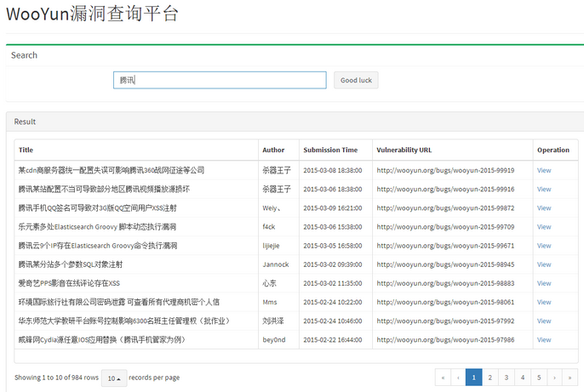This screenshot has height=392, width=584.
Task: Go to previous page pagination arrow
Action: 458,378
